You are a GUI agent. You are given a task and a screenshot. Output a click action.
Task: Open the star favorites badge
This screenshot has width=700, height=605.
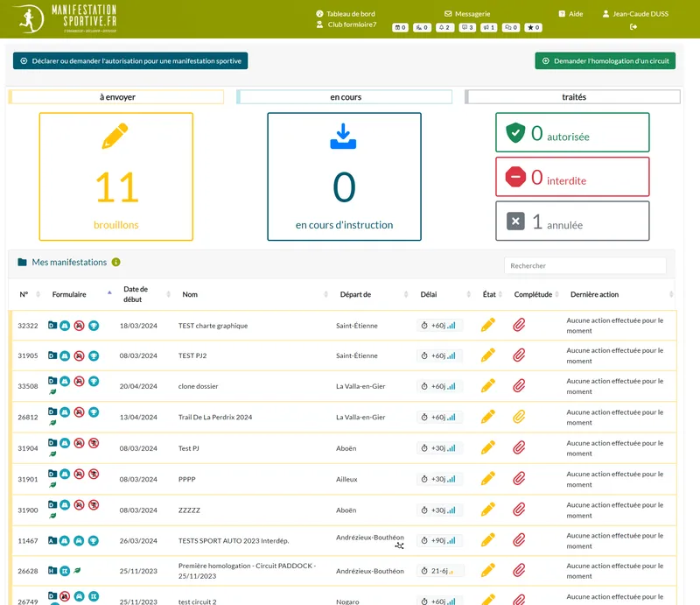pyautogui.click(x=533, y=28)
